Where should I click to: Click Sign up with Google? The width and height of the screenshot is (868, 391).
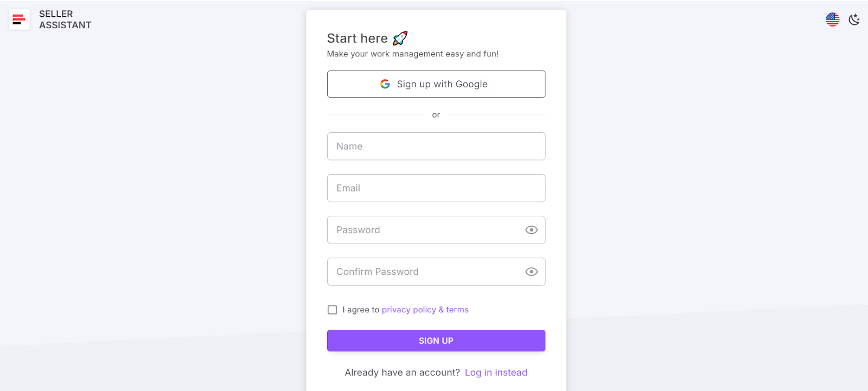click(x=436, y=84)
